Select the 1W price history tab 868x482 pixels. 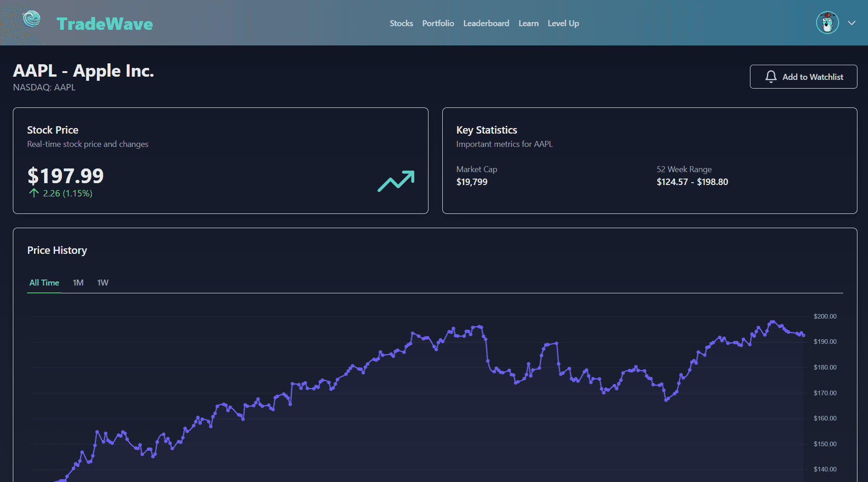click(103, 282)
